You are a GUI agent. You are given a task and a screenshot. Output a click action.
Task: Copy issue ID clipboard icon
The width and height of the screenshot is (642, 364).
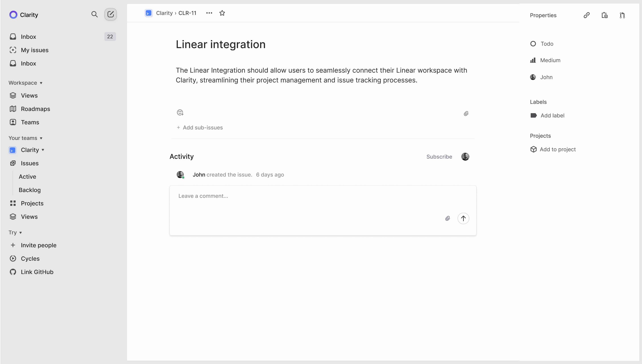coord(605,15)
